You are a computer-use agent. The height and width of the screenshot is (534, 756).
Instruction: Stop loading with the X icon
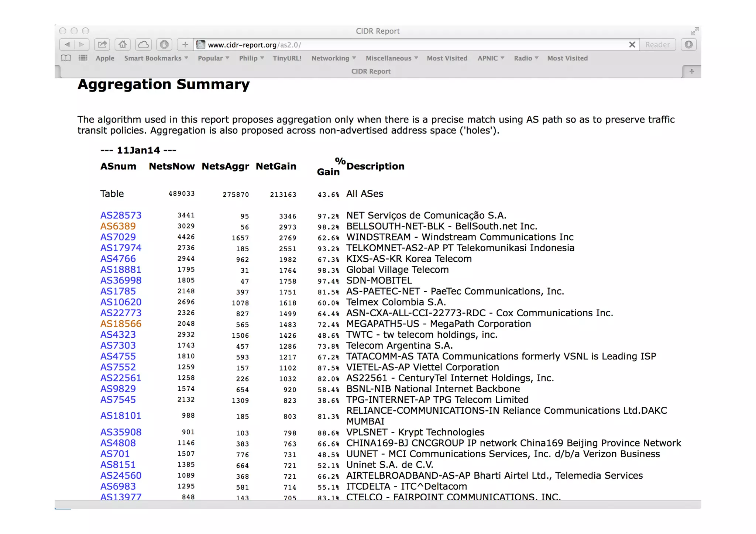(632, 45)
